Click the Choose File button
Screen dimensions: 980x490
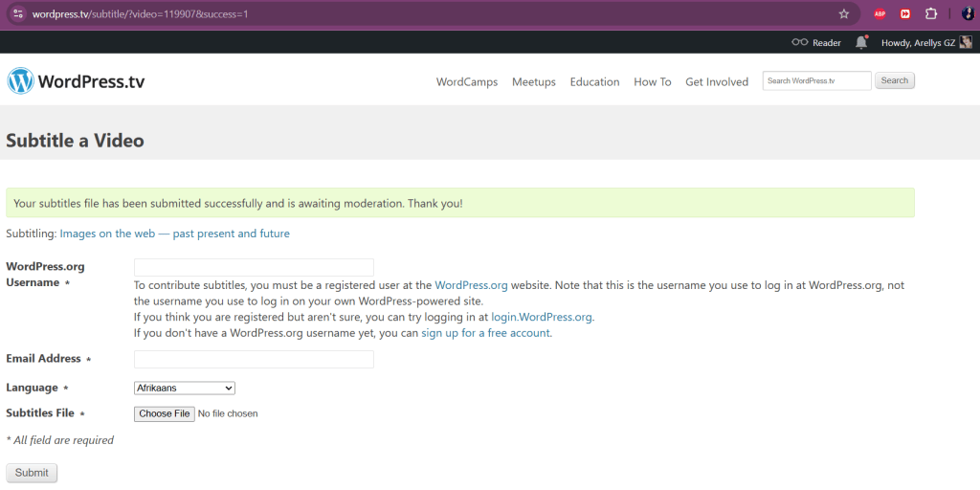tap(165, 413)
